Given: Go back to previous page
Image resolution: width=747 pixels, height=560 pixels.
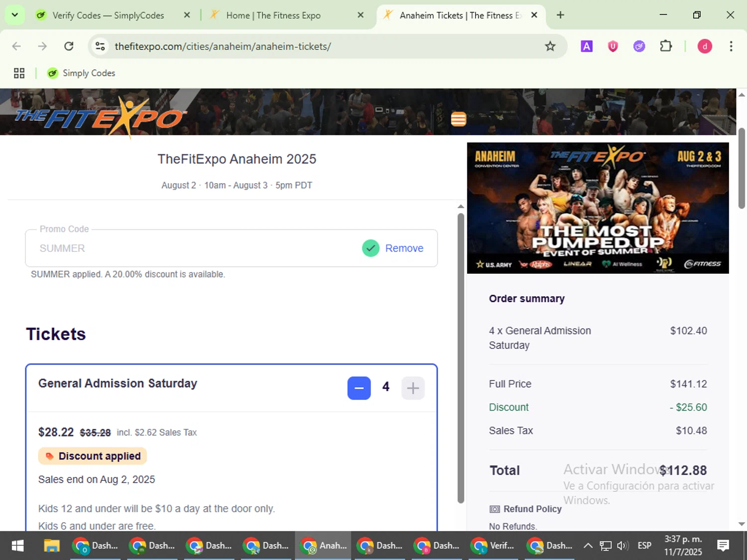Looking at the screenshot, I should coord(16,46).
